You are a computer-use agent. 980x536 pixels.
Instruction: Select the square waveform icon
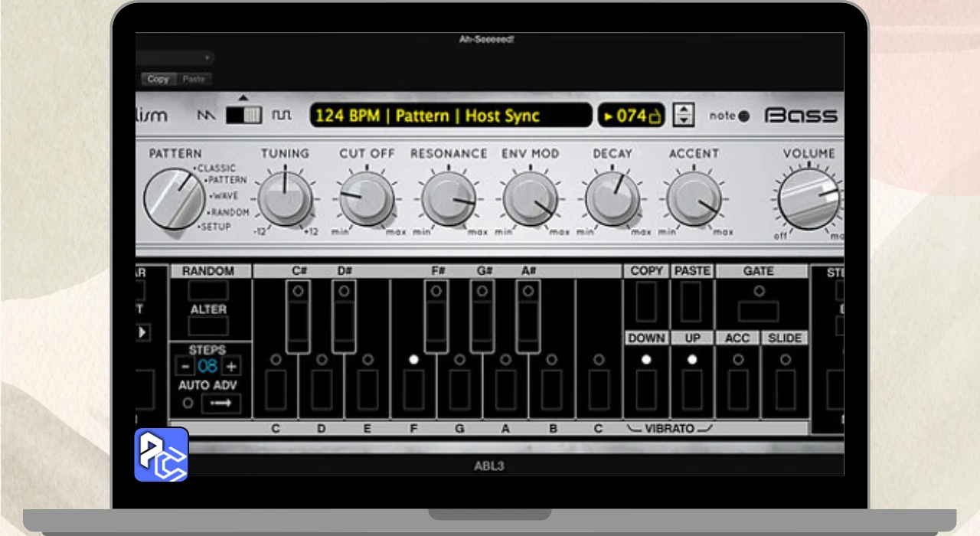(283, 116)
